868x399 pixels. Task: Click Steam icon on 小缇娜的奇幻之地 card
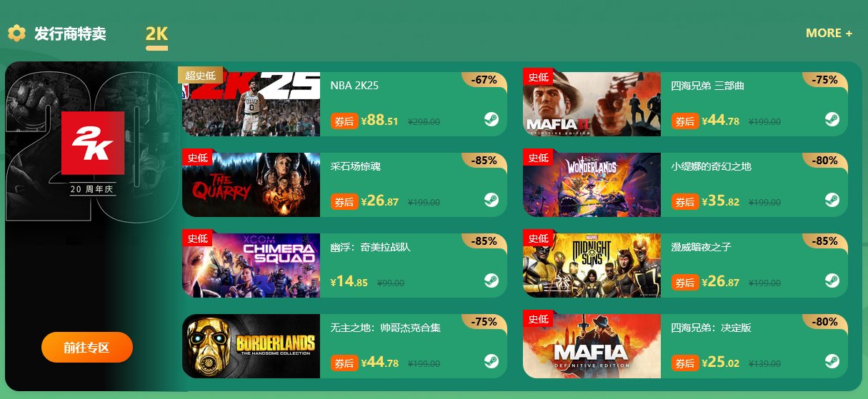pos(832,200)
